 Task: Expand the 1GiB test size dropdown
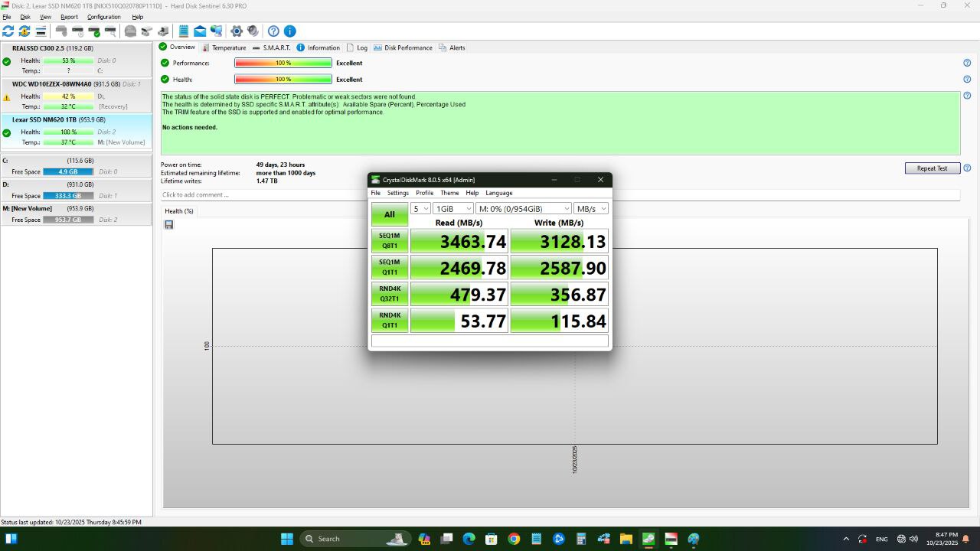coord(453,209)
